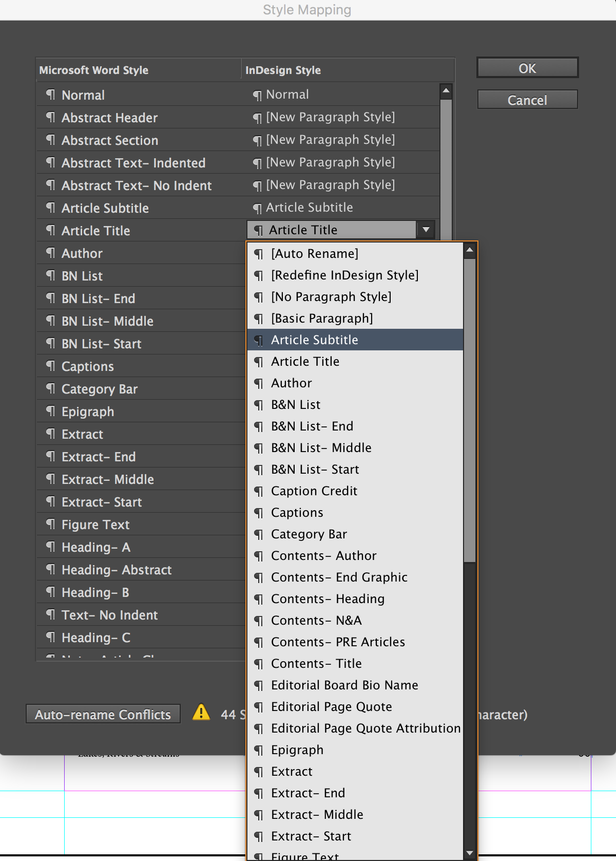Choose Captions in the dropdown list

(355, 512)
